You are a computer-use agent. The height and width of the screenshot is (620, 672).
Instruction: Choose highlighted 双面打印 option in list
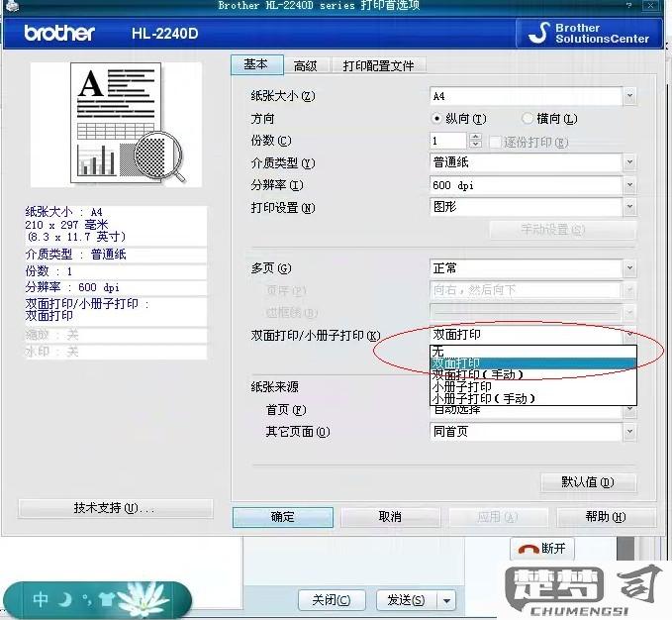point(533,363)
